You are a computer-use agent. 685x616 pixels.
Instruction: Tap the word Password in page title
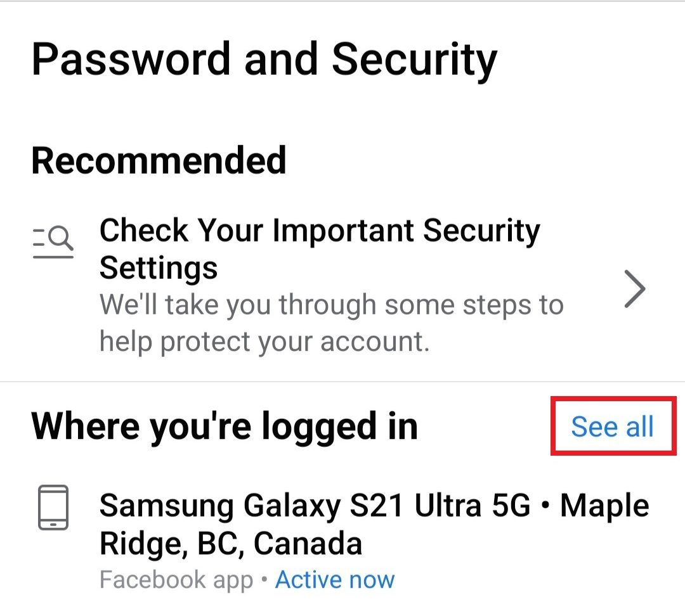click(132, 58)
